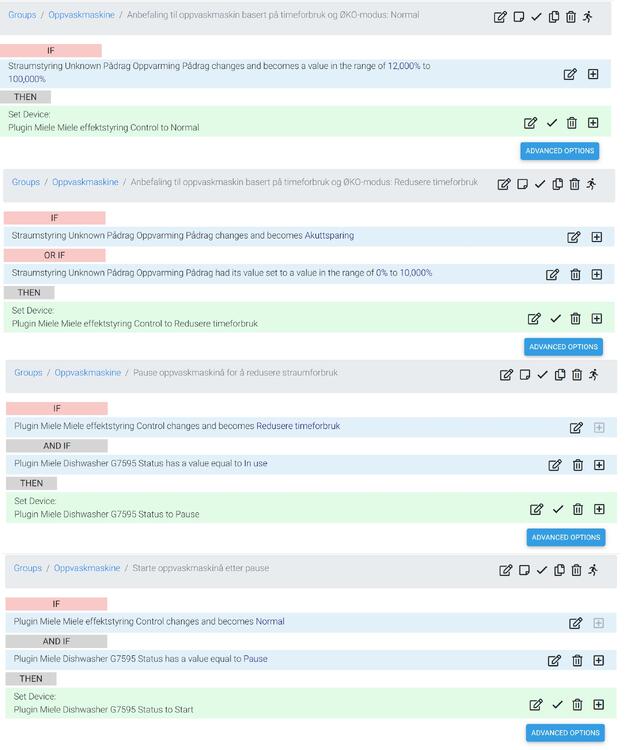Open Oppvaskmaskine group from the 'Starte oppvaskmaskinå' breadcrumb
Viewport: 625px width, 750px height.
(87, 568)
